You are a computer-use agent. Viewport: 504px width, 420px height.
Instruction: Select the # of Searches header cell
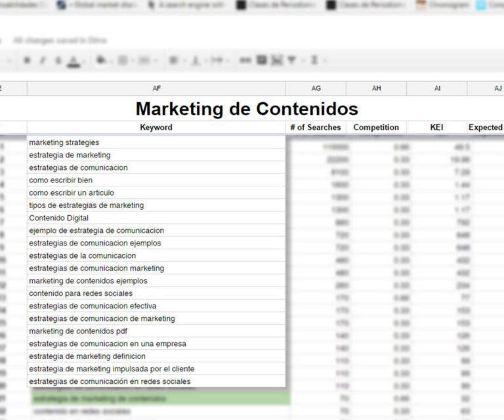[x=316, y=127]
